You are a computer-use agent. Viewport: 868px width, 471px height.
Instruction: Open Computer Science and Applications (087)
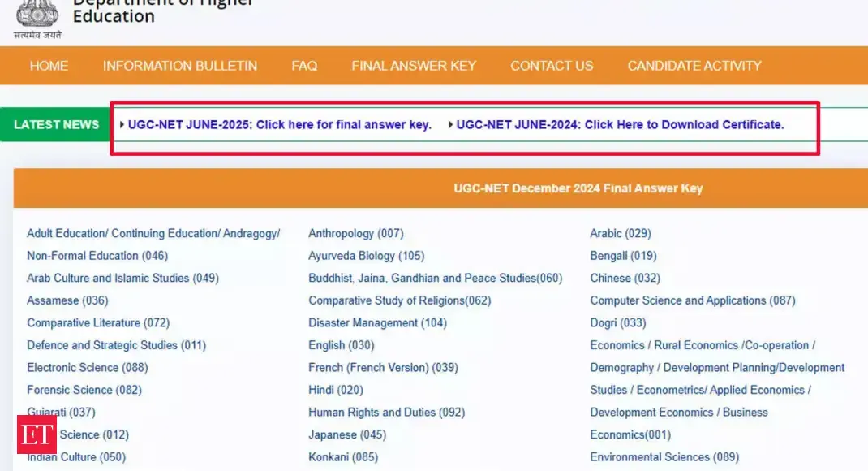tap(692, 300)
